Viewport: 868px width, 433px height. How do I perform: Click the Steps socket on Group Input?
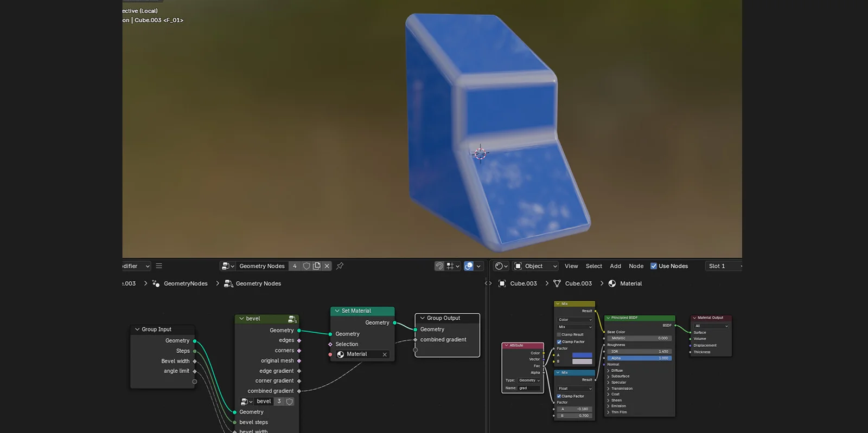click(x=195, y=351)
